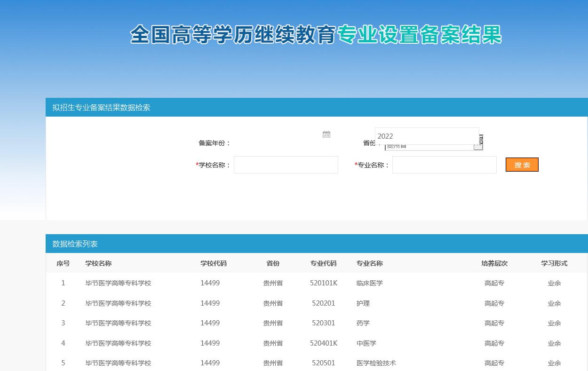
Task: Click the 学校代码 column header
Action: (x=213, y=263)
